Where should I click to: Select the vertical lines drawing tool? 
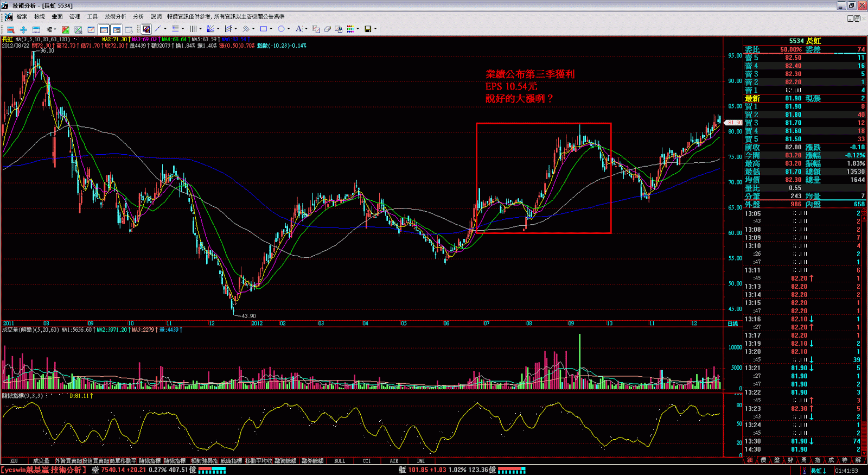pyautogui.click(x=193, y=29)
